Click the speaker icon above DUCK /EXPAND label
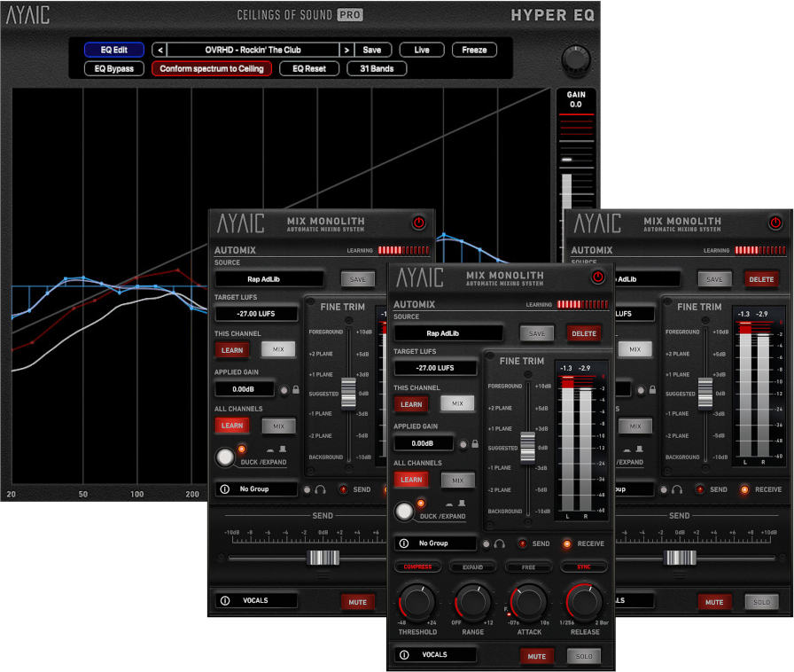794x672 pixels. (462, 503)
